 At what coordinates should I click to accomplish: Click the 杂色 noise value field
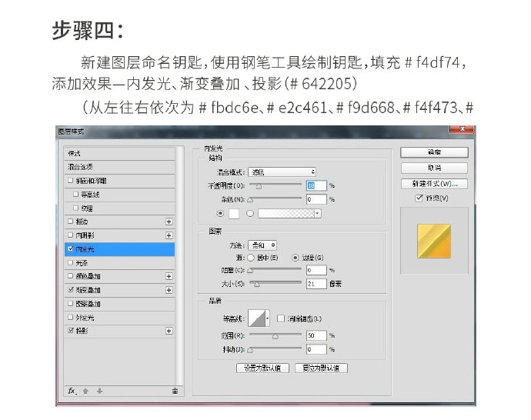316,199
